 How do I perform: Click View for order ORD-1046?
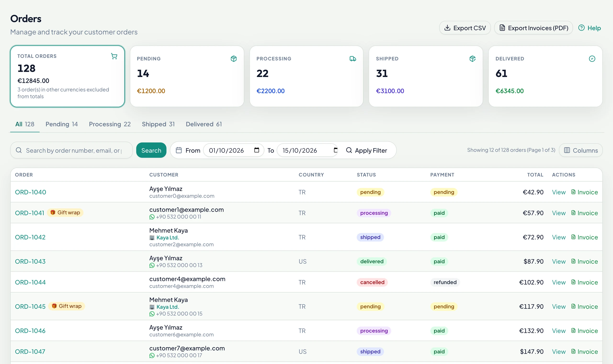pyautogui.click(x=559, y=331)
